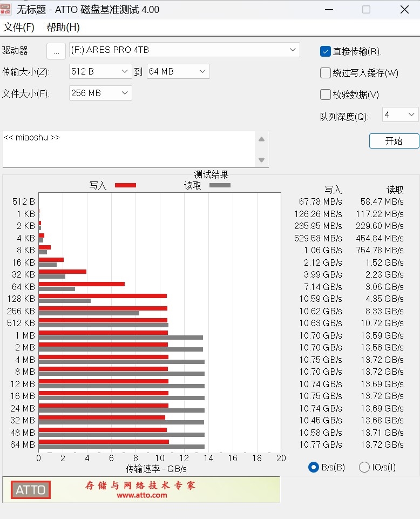Click the browse drive '...' button

(x=56, y=51)
